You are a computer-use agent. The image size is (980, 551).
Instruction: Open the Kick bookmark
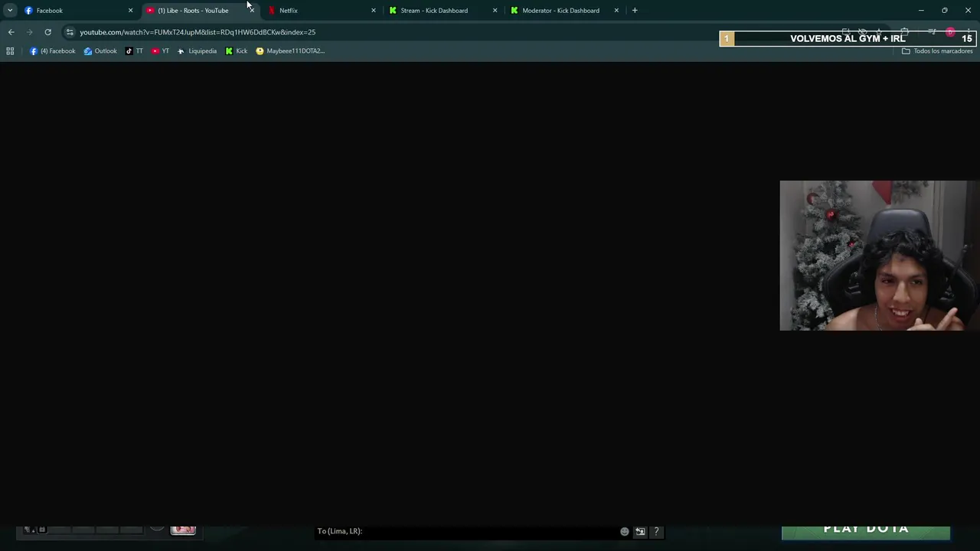point(237,51)
